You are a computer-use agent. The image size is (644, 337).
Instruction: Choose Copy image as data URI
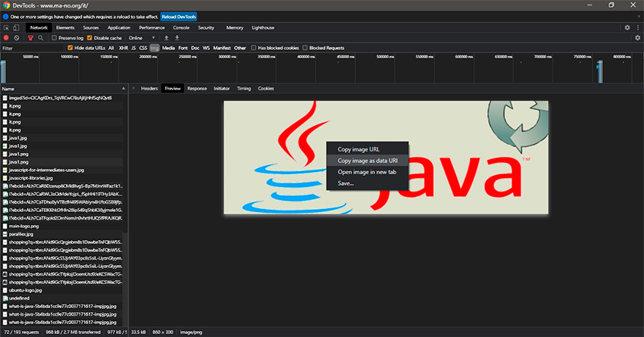pos(367,161)
